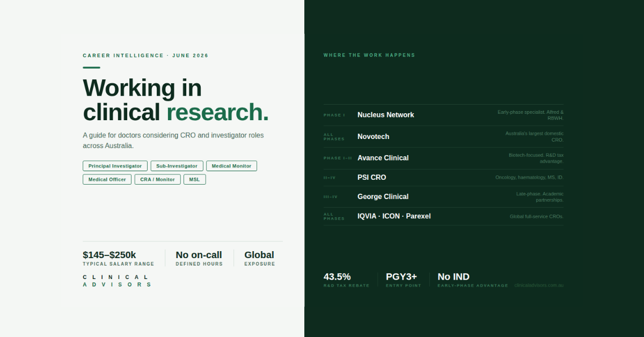Click the Principal Investigator tag
The width and height of the screenshot is (644, 337).
[x=115, y=166]
